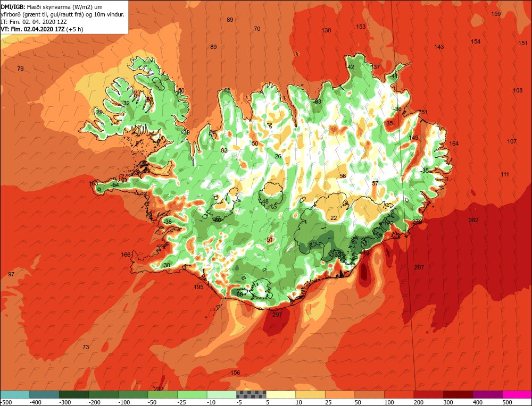Select the dark maroon legend swatch between 300 and 400
The height and width of the screenshot is (406, 532).
(x=459, y=394)
